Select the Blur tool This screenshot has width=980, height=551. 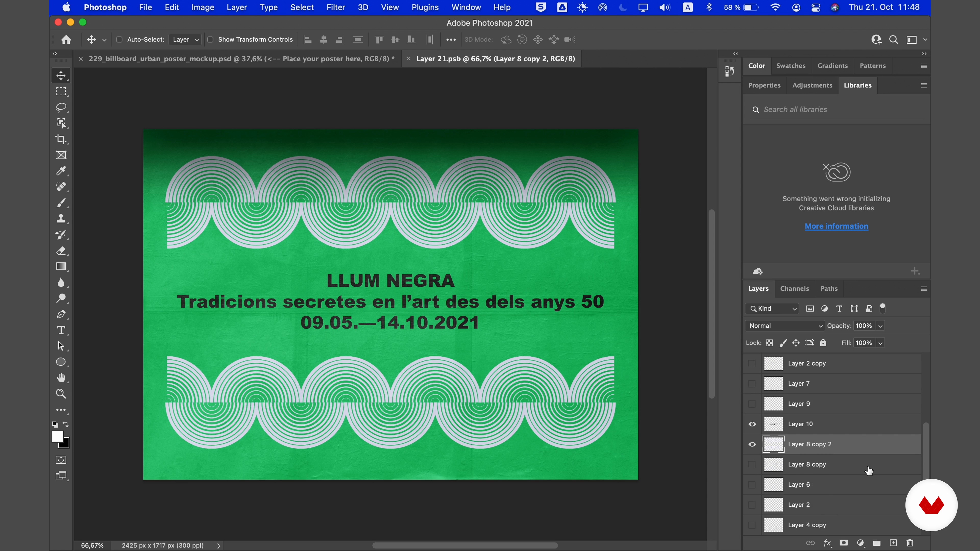point(61,283)
